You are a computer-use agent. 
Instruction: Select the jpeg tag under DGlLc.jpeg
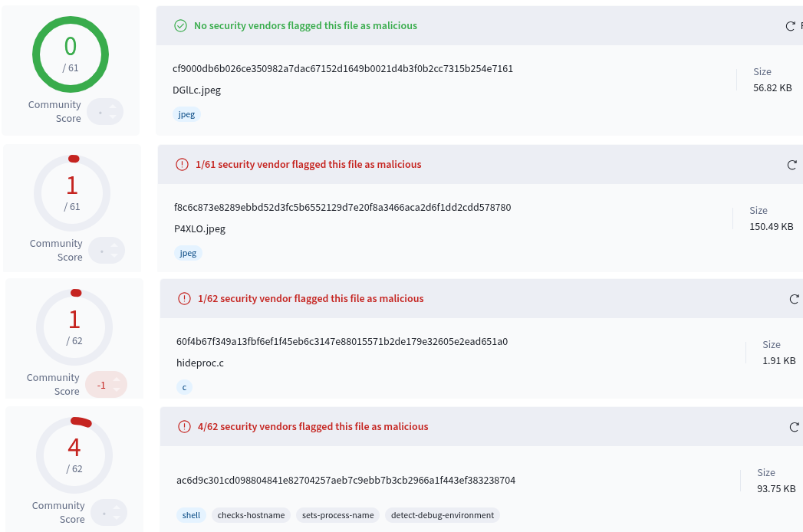pyautogui.click(x=187, y=114)
